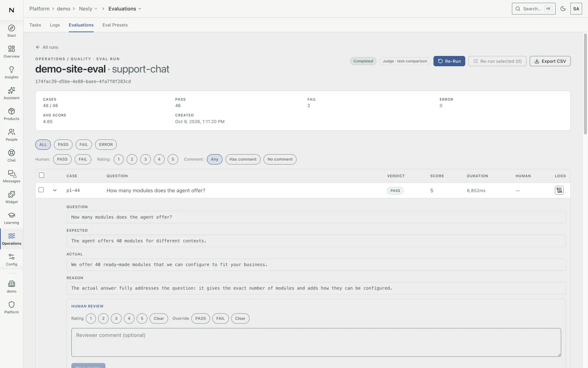The height and width of the screenshot is (368, 588).
Task: Set human review rating to 4
Action: click(x=129, y=319)
